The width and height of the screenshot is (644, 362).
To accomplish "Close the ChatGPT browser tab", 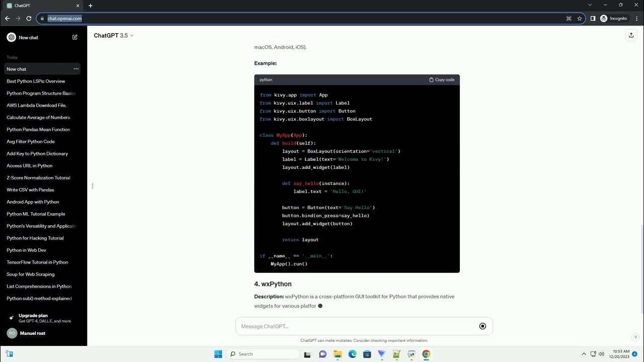I will pyautogui.click(x=77, y=6).
